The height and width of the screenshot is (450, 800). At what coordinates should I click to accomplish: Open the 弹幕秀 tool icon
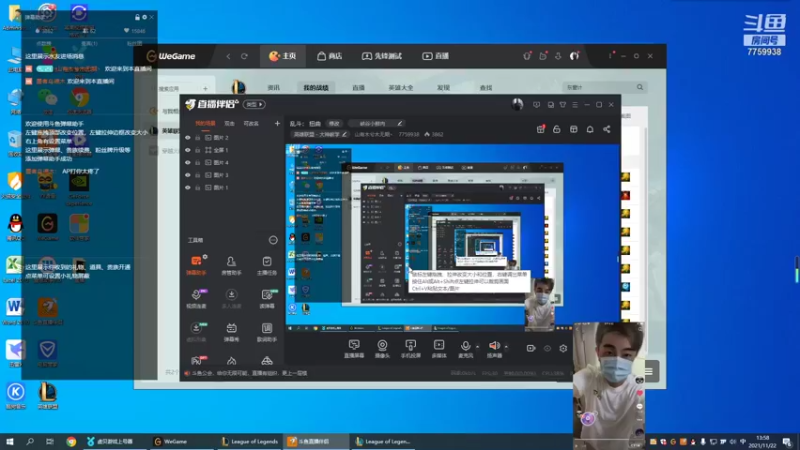coord(231,332)
